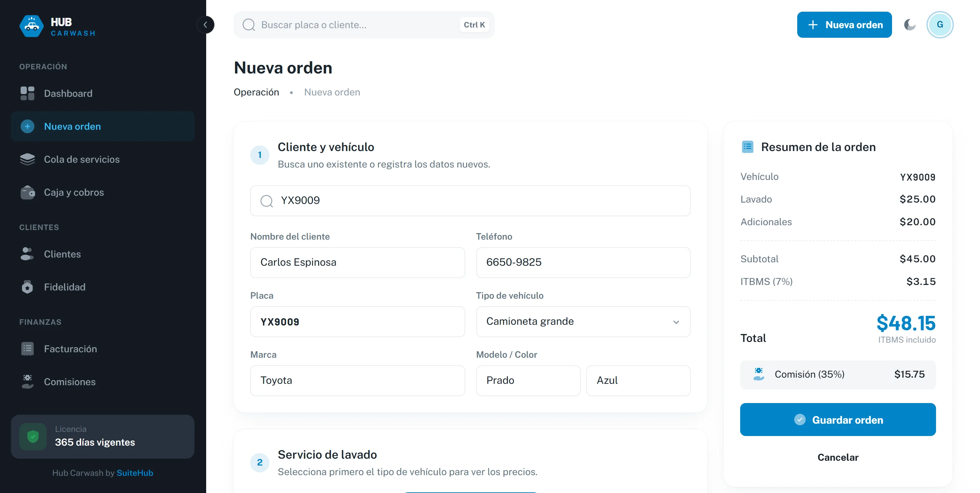Go to Cola de servicios

point(103,160)
